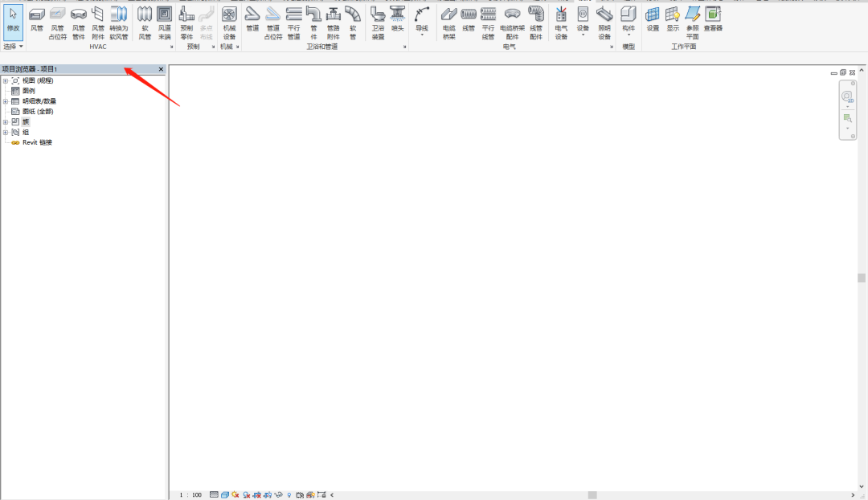Expand the 视图 (规程) tree node
Viewport: 868px width, 500px height.
coord(5,80)
